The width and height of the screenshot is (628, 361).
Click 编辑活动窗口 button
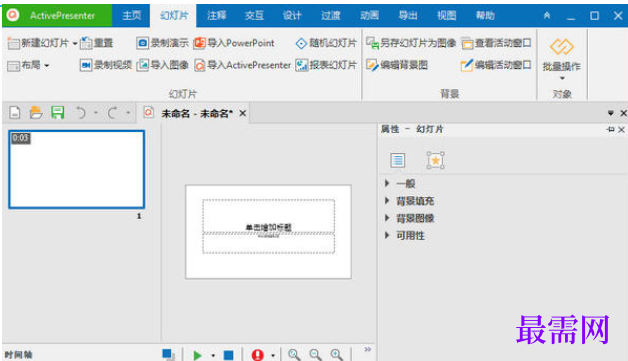[x=496, y=65]
